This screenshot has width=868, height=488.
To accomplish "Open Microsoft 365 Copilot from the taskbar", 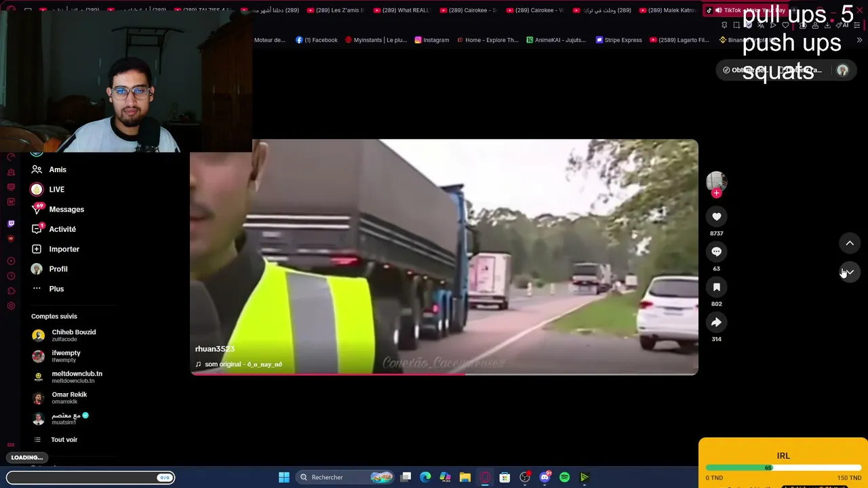I will pos(445,477).
